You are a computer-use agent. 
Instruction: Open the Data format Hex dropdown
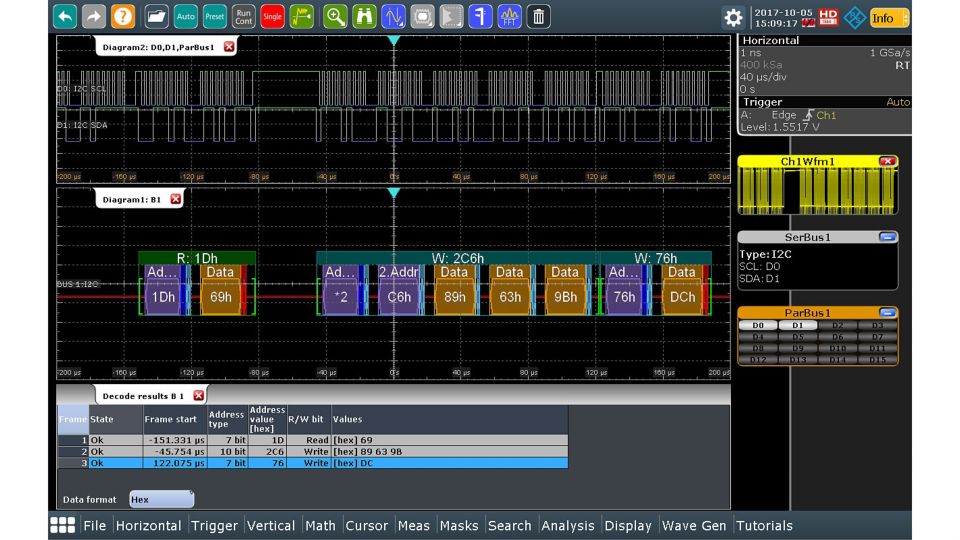point(162,499)
